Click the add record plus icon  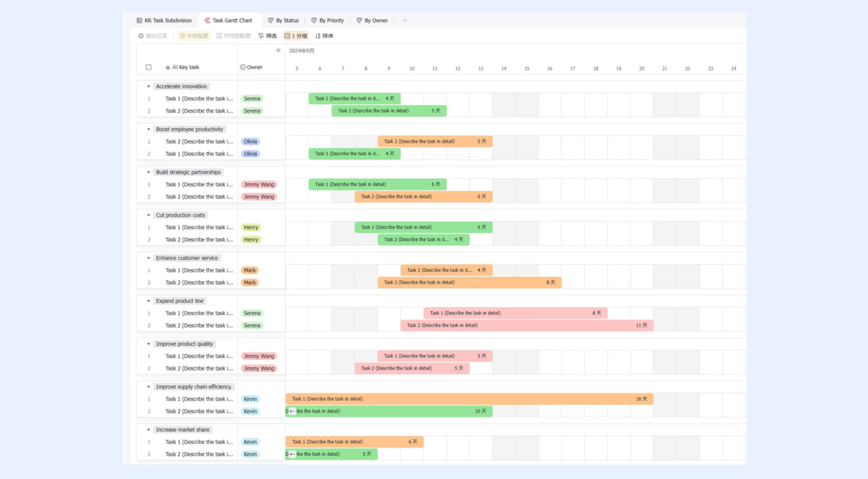click(141, 36)
